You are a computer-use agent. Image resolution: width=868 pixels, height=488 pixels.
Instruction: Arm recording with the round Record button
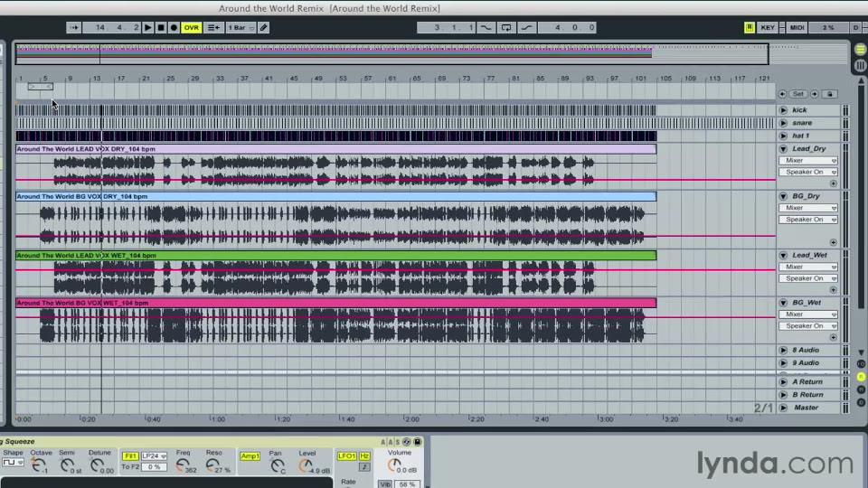(x=174, y=27)
